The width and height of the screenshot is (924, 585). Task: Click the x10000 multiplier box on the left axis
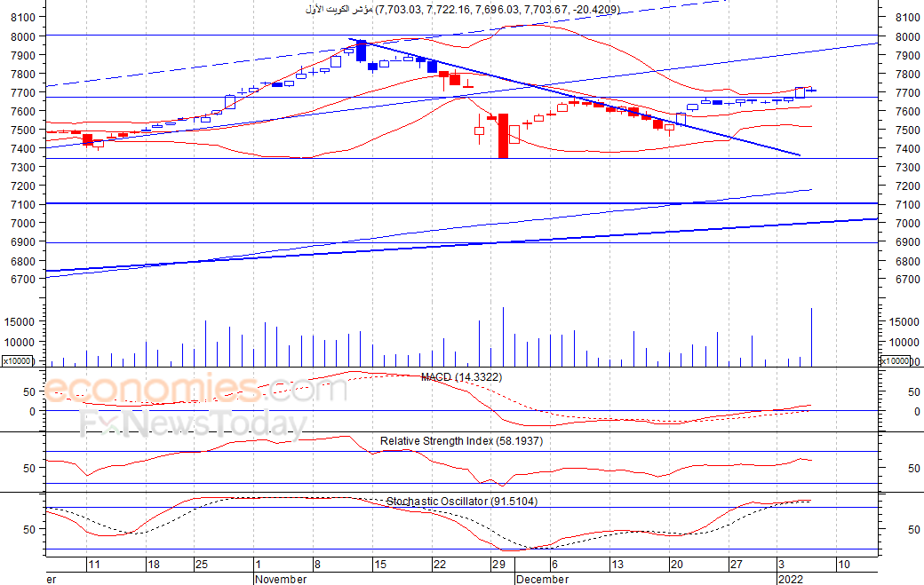pyautogui.click(x=18, y=360)
